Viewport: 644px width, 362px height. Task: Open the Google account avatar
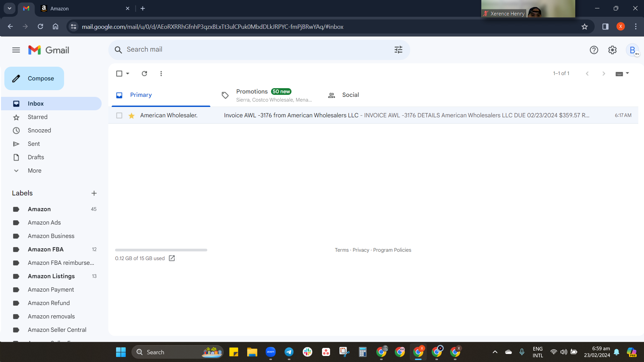pos(633,50)
